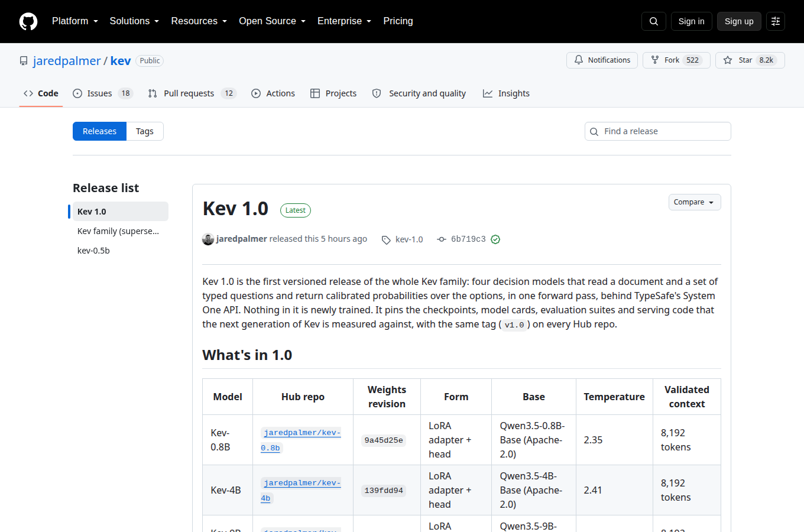Click revision code 9a45d25e

pyautogui.click(x=384, y=440)
